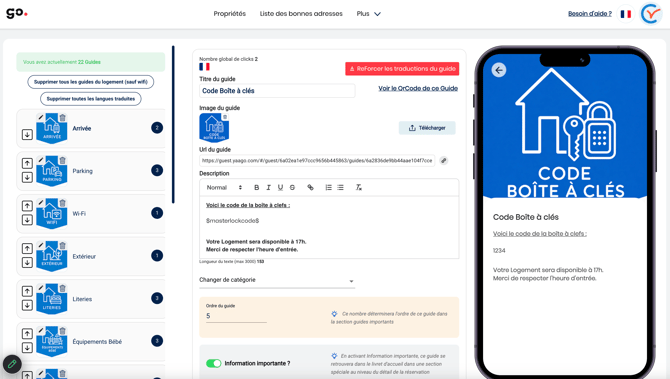This screenshot has width=670, height=379.
Task: Insert a bulleted list
Action: [340, 188]
